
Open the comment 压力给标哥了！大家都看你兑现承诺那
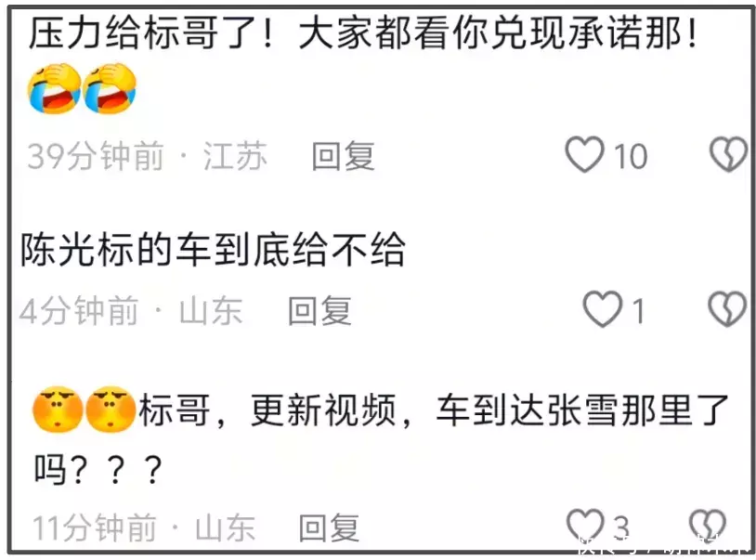[362, 33]
